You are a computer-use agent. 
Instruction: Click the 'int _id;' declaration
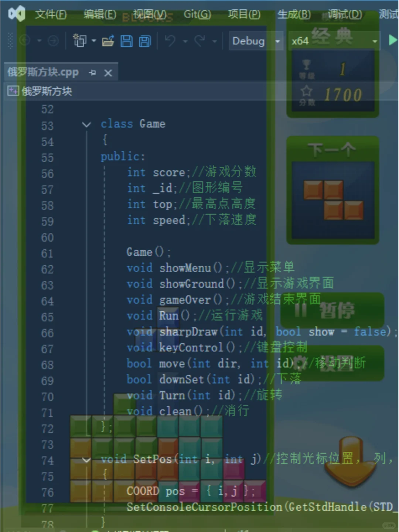tap(153, 188)
